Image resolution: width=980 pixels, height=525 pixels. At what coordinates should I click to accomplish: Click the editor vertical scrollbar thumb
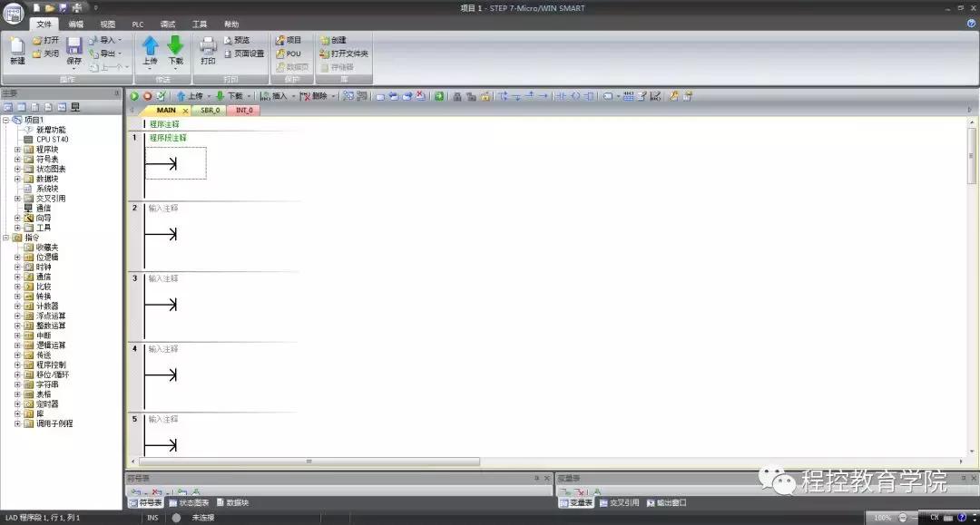pos(971,156)
